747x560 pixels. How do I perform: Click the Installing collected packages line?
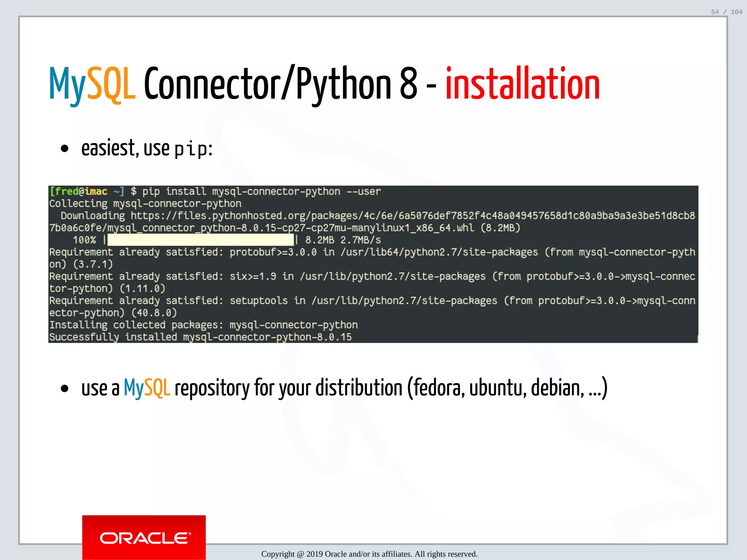[204, 325]
